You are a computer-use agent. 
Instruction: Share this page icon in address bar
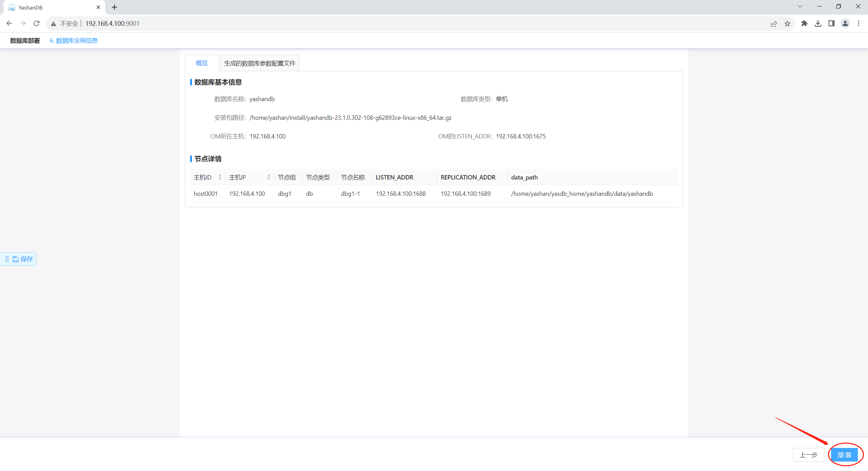tap(774, 23)
